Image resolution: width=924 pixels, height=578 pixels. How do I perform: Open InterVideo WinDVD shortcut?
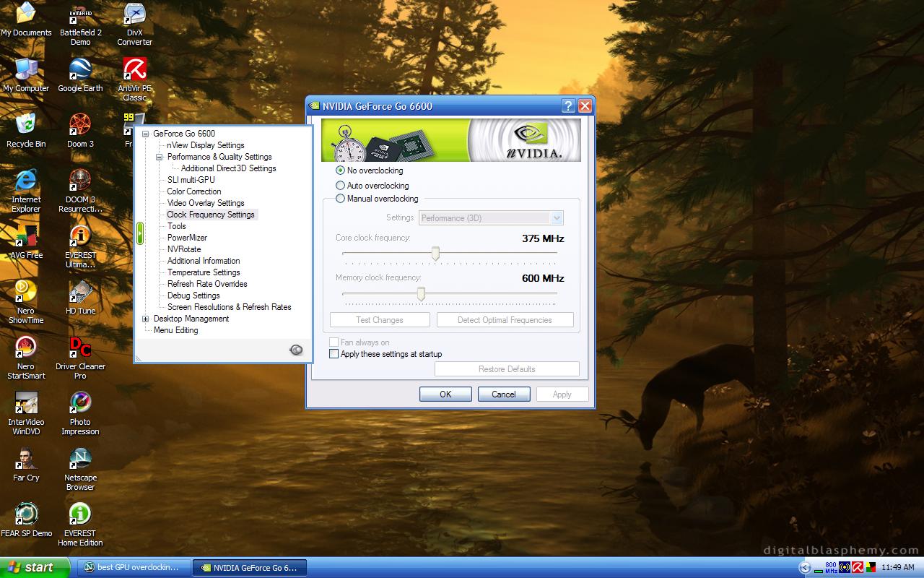tap(26, 413)
